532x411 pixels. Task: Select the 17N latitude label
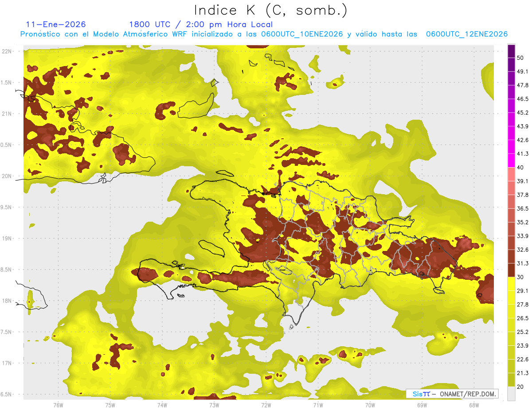tap(7, 363)
